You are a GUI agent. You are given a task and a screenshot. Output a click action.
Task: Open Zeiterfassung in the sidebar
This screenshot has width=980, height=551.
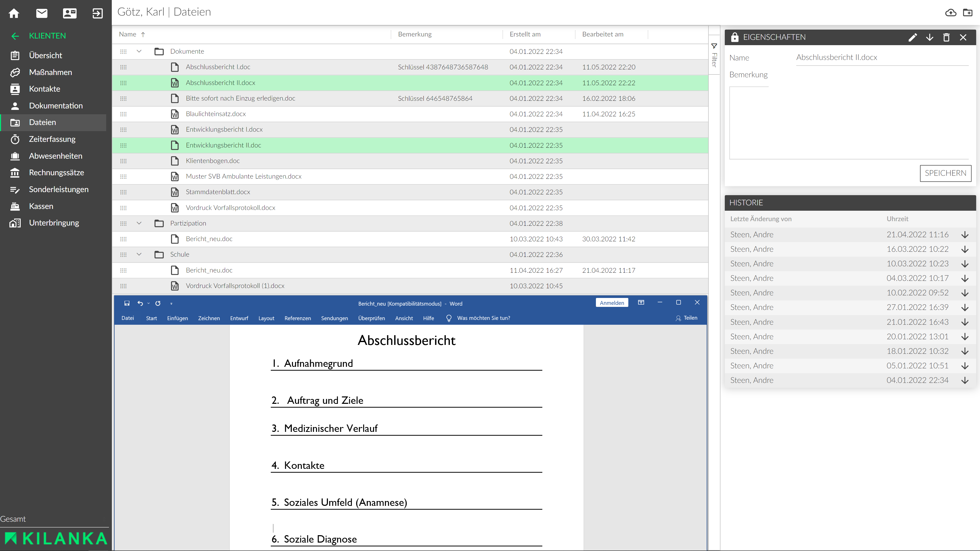point(52,139)
